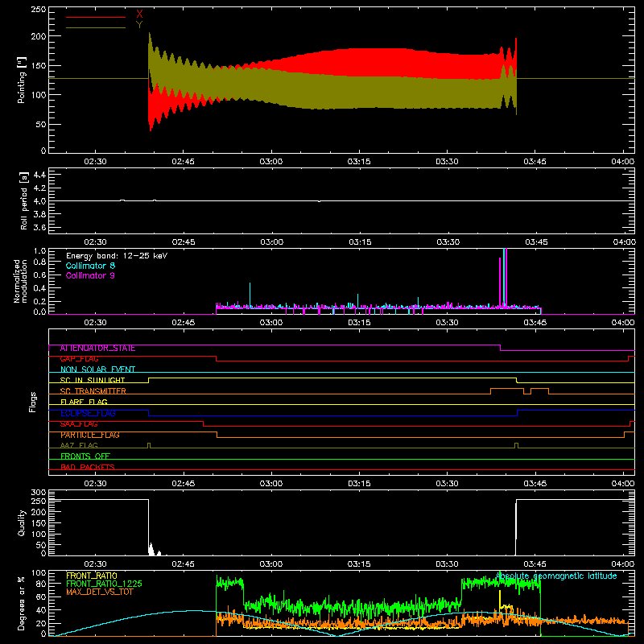Click 03:15 time label under Pointing plot
Image resolution: width=644 pixels, height=644 pixels.
tap(359, 162)
